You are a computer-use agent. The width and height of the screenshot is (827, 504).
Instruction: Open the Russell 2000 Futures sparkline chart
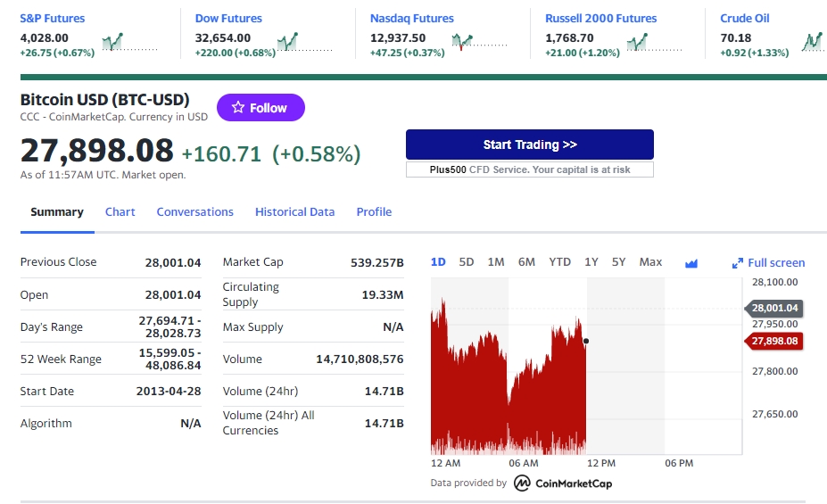tap(655, 42)
